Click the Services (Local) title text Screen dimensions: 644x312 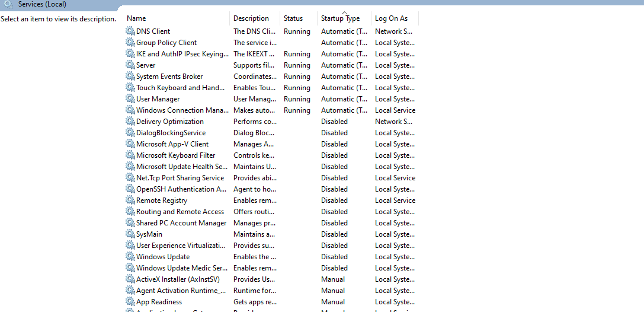tap(42, 5)
